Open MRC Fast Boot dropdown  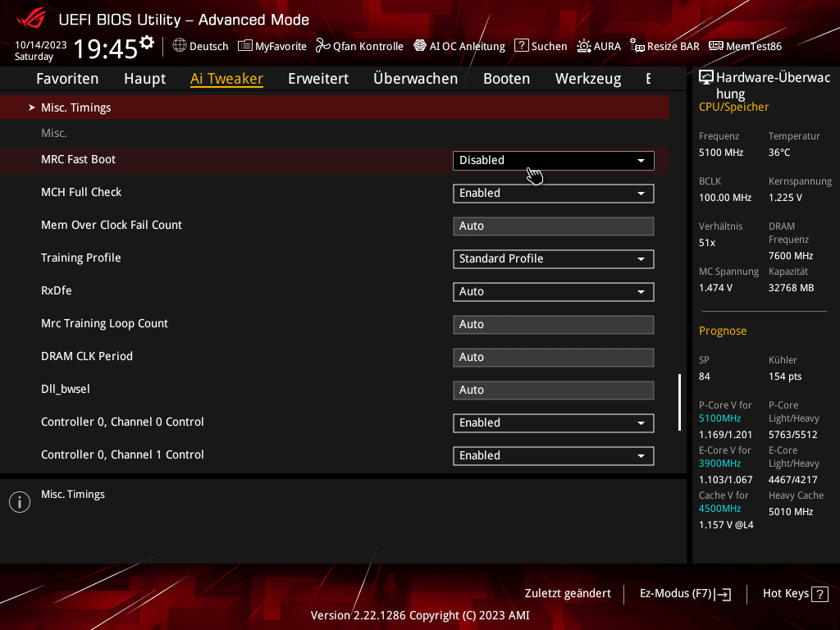pyautogui.click(x=554, y=161)
